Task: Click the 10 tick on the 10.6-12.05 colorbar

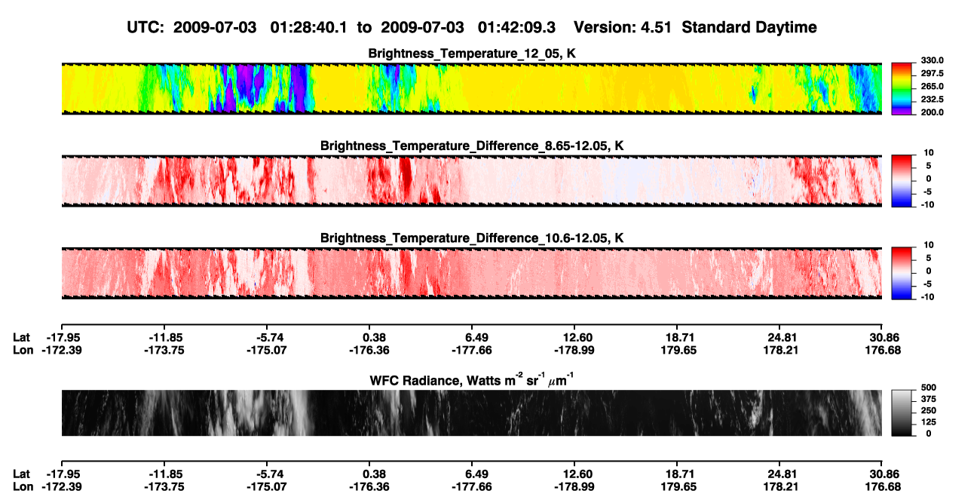Action: click(929, 246)
